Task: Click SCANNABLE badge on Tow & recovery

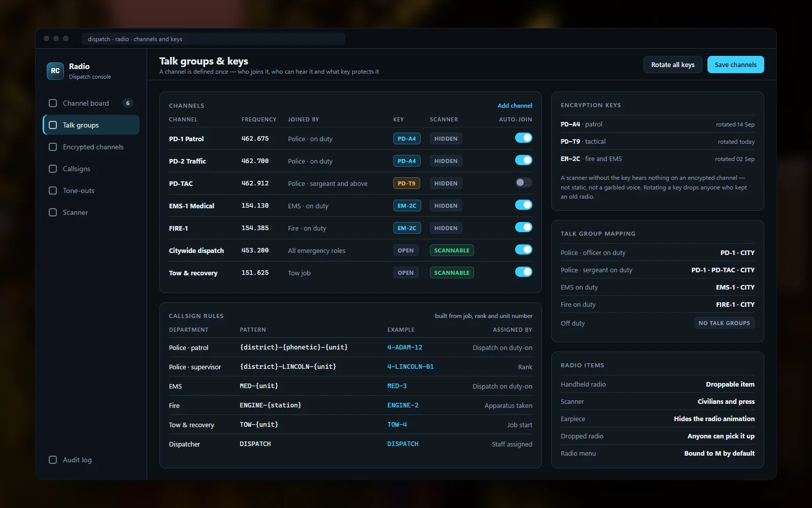Action: point(452,273)
